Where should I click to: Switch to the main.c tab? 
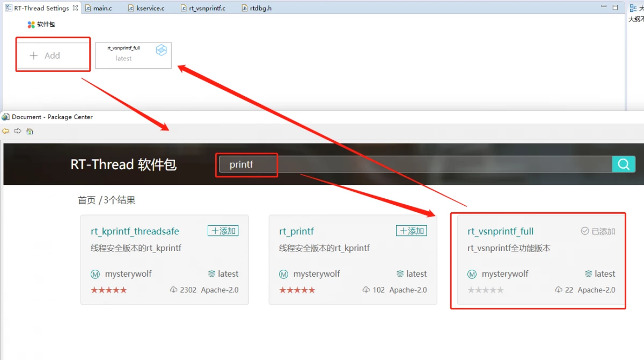click(x=99, y=8)
